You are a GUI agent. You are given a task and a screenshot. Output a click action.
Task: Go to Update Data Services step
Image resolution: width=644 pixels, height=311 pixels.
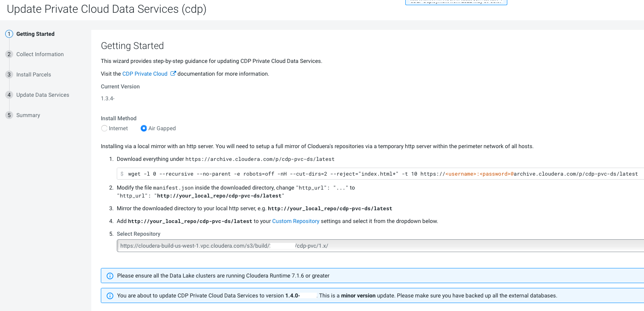43,95
